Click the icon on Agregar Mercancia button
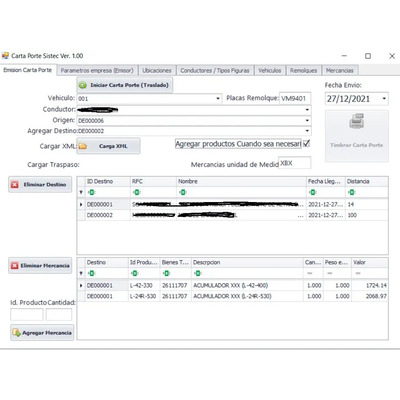 [x=16, y=332]
